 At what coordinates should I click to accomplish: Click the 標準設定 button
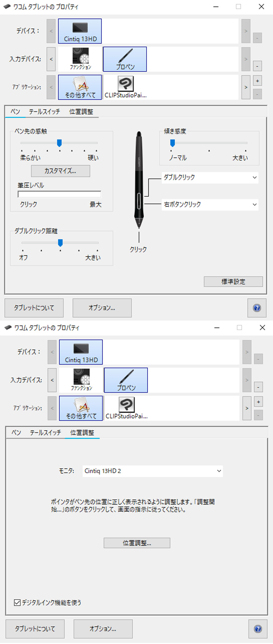click(x=233, y=282)
